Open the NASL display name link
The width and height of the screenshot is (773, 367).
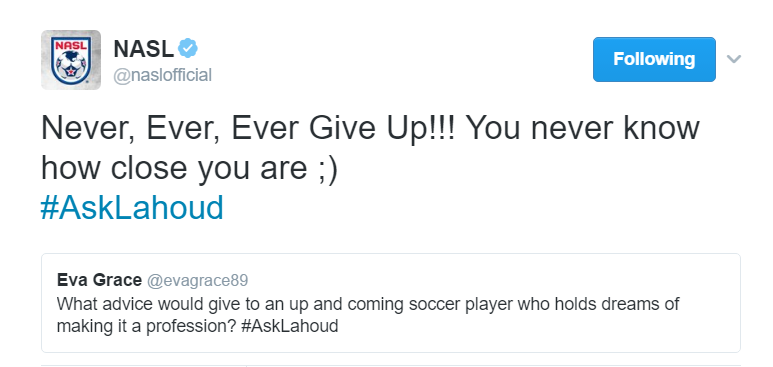pyautogui.click(x=143, y=49)
